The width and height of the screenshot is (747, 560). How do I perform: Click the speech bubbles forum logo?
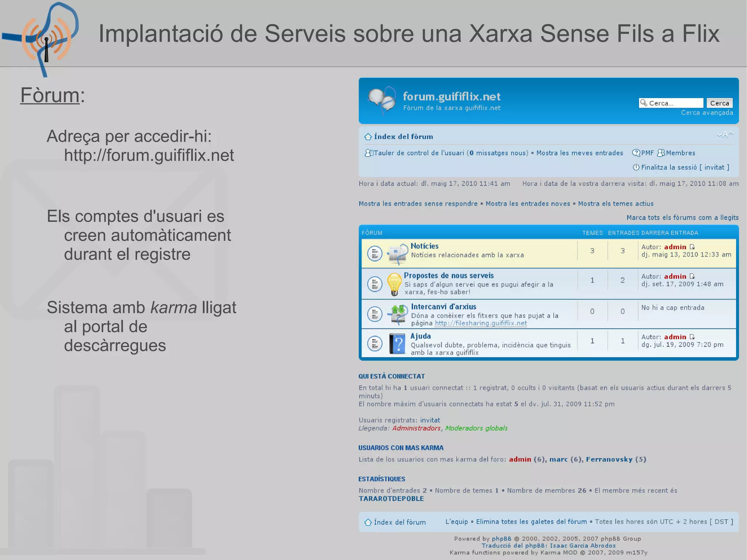click(x=382, y=100)
